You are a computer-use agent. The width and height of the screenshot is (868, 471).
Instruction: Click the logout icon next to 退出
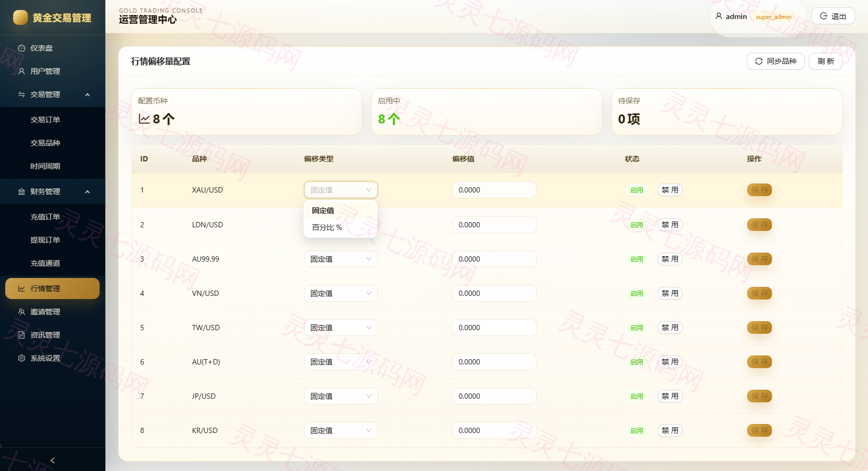coord(824,16)
